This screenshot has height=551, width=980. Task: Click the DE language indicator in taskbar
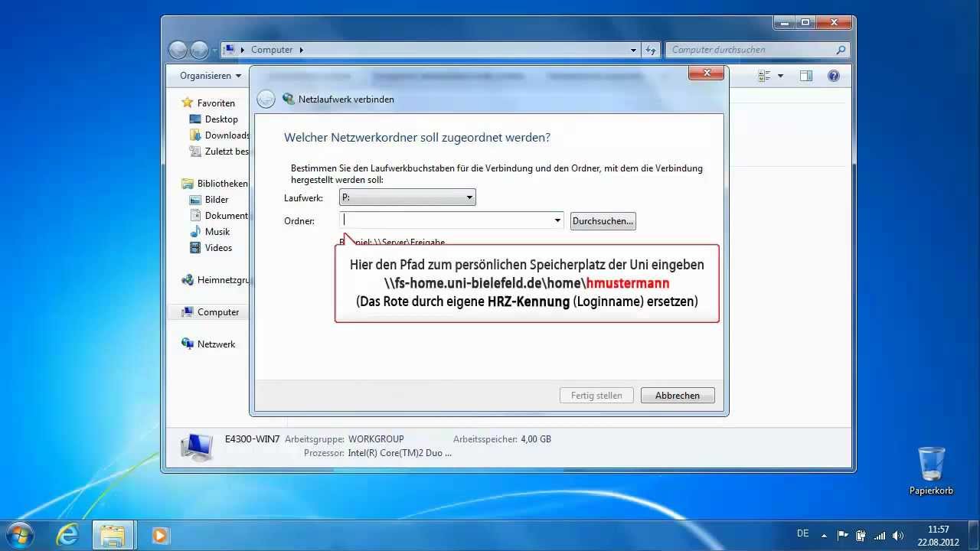coord(802,533)
